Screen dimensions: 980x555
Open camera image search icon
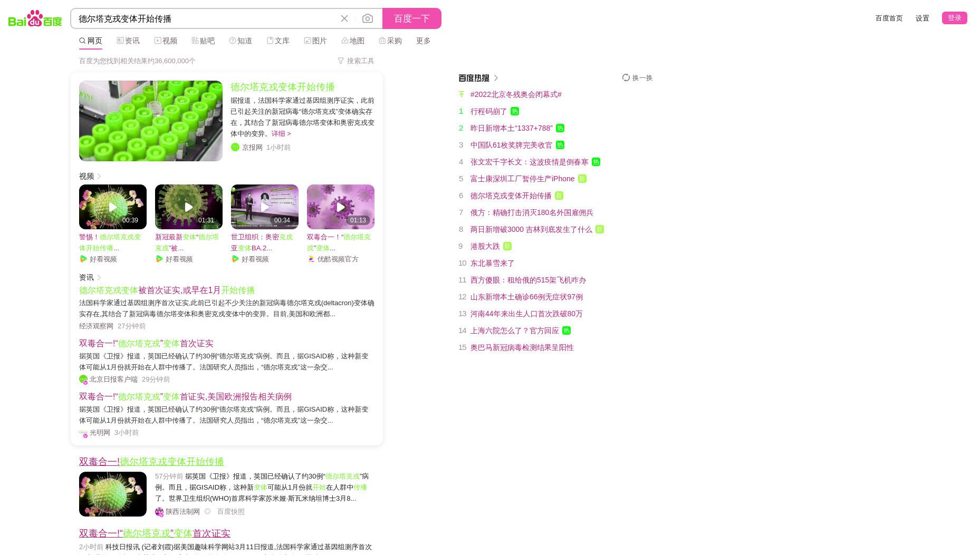368,18
